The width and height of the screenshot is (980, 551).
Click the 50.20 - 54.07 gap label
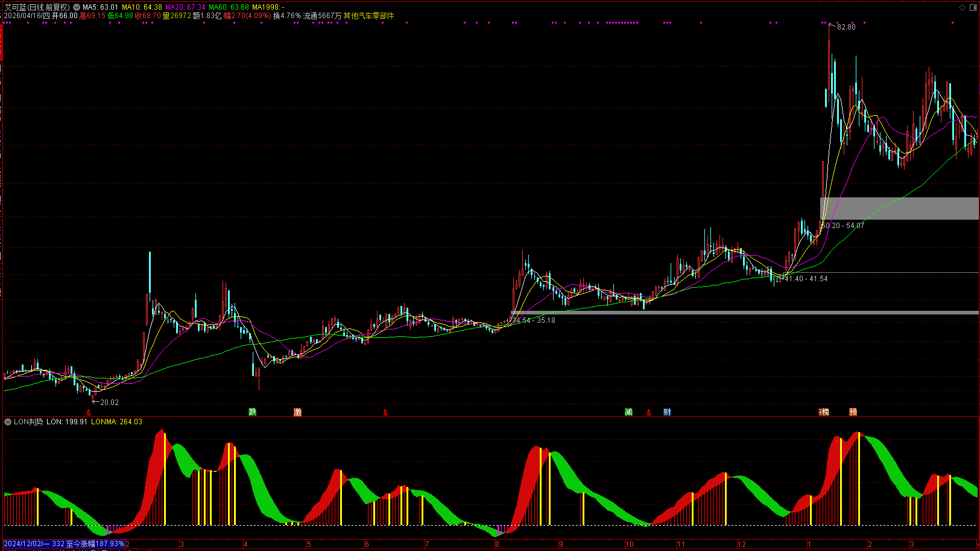[842, 225]
